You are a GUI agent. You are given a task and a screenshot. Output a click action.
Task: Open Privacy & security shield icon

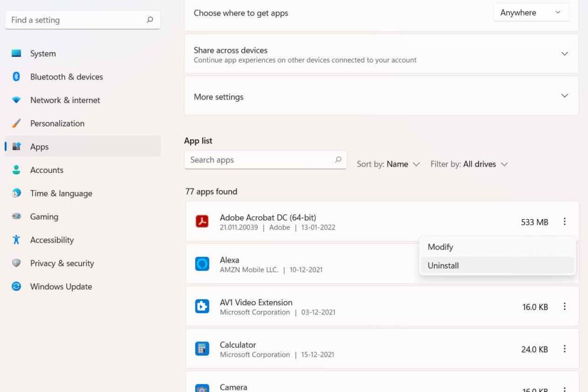16,263
